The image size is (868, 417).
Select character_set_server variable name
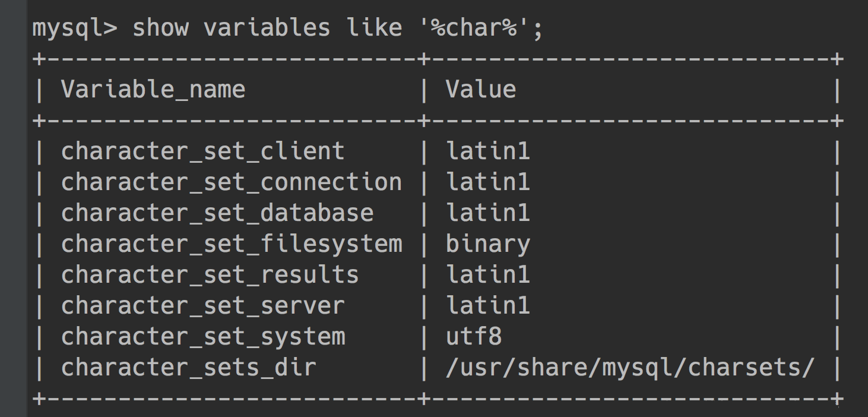[203, 306]
